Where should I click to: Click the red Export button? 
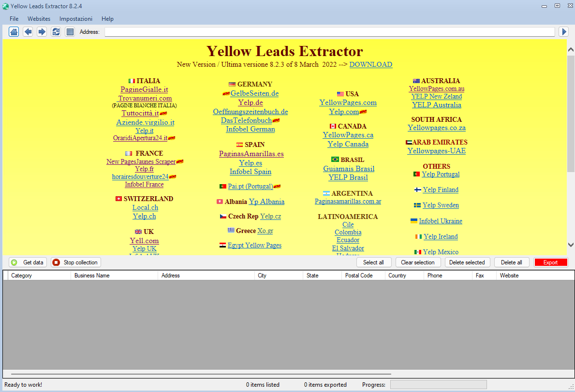[550, 262]
